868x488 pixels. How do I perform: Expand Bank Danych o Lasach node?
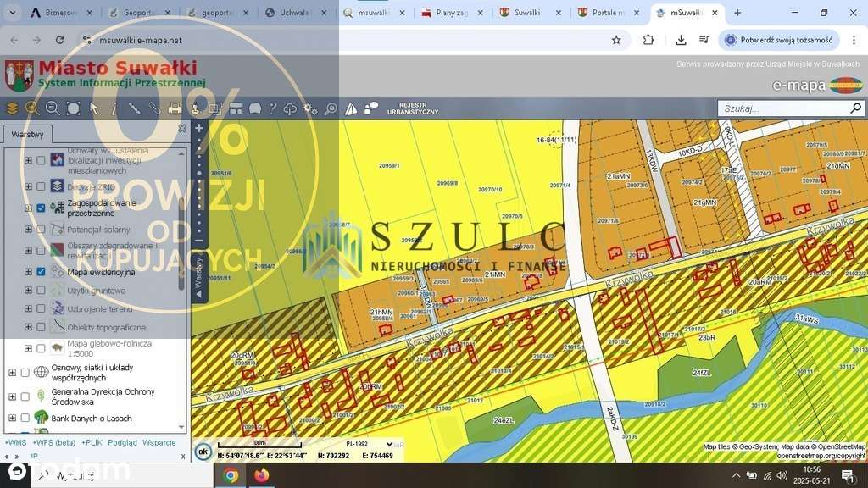tap(12, 419)
